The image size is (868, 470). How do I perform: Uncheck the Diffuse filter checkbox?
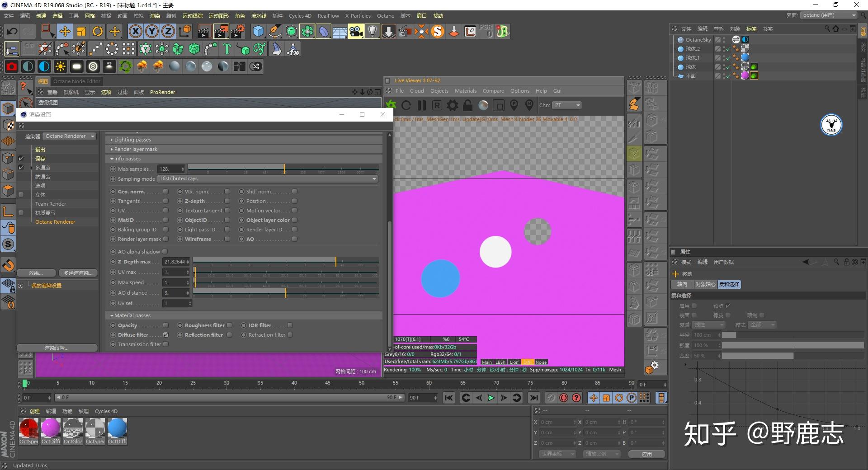click(x=166, y=335)
